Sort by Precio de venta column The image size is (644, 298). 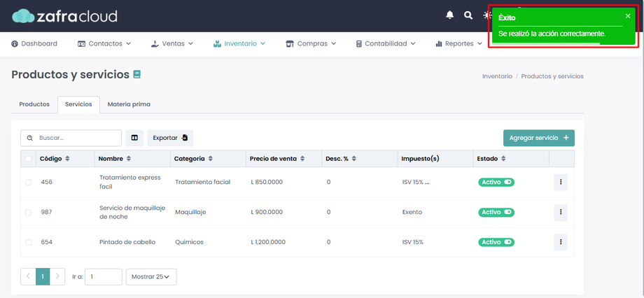tap(302, 158)
